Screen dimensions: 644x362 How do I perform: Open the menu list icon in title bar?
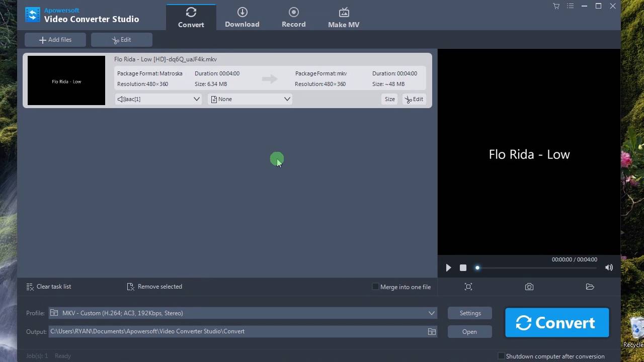(x=570, y=6)
